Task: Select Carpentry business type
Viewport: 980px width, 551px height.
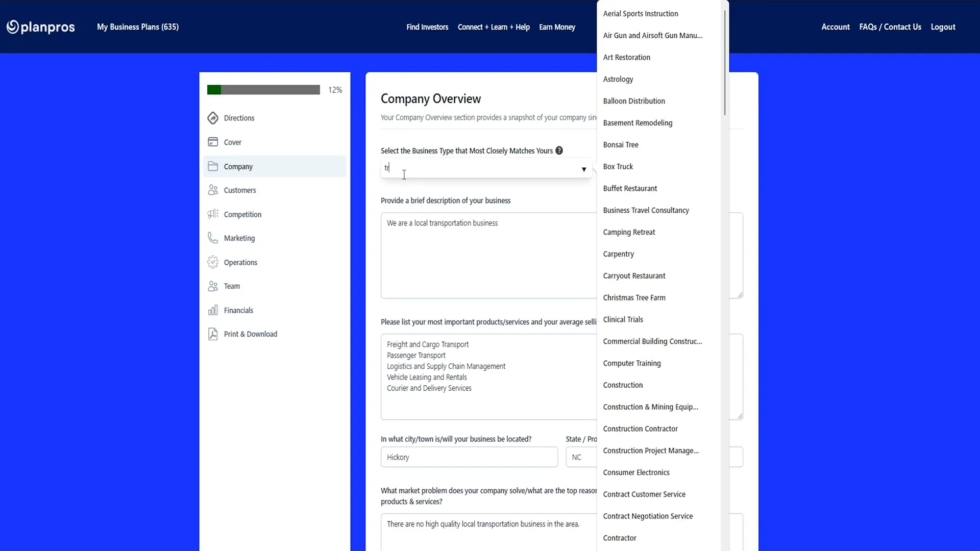Action: pyautogui.click(x=658, y=254)
